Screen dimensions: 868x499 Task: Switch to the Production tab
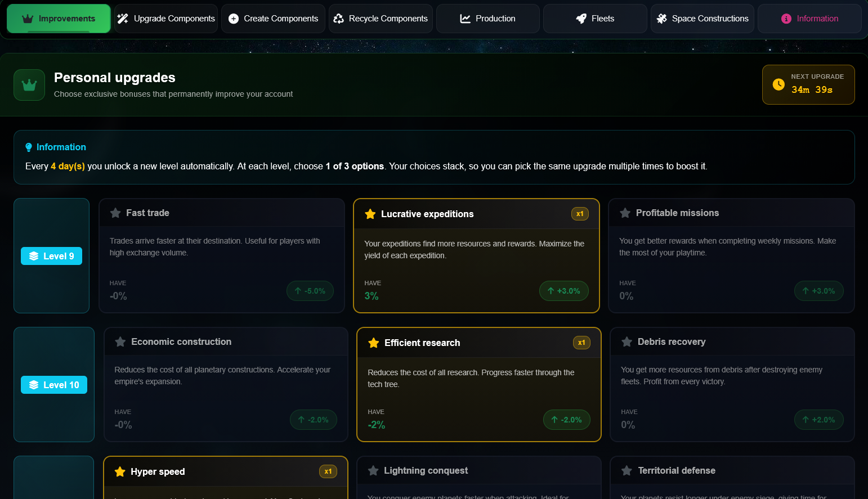click(x=487, y=18)
